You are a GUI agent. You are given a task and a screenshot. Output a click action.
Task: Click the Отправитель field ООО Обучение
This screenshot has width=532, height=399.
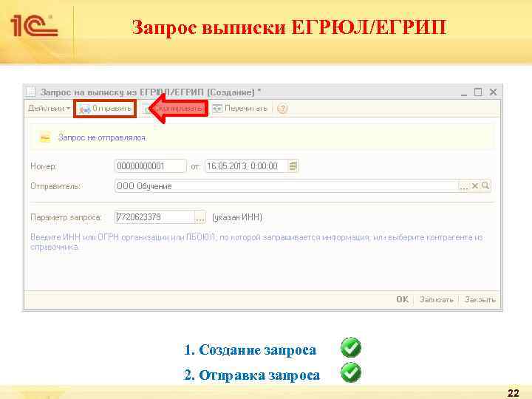pos(287,186)
